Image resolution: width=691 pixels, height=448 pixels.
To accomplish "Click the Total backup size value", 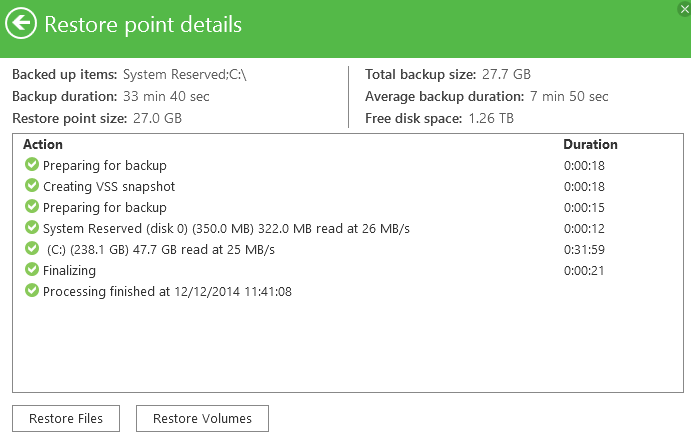I will coord(506,74).
